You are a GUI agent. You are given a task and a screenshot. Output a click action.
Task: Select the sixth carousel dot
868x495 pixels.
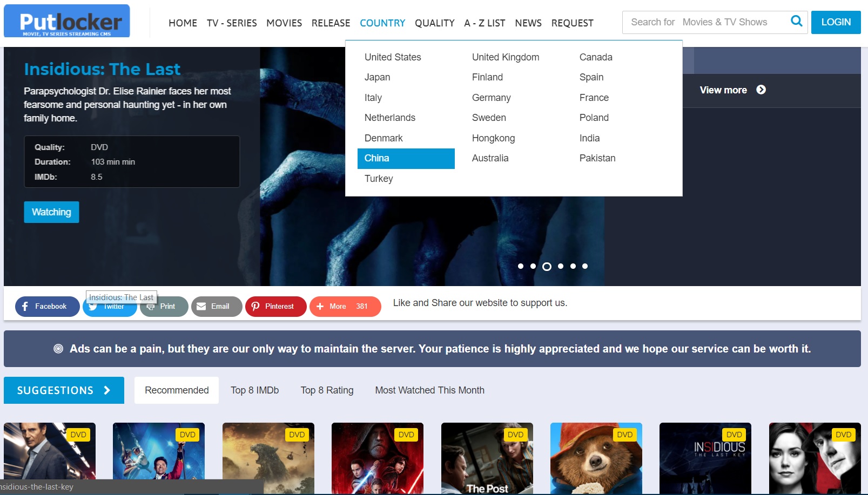[x=585, y=266]
